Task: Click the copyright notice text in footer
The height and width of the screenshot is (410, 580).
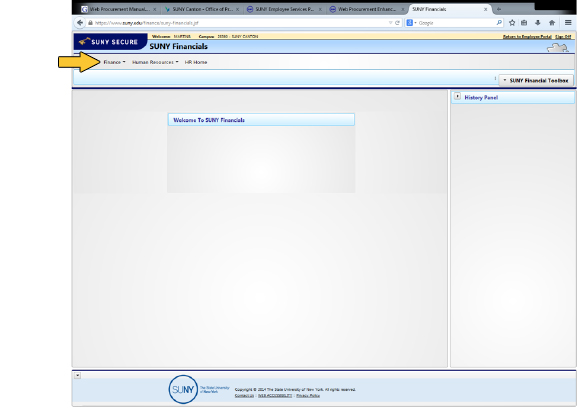Action: [295, 390]
